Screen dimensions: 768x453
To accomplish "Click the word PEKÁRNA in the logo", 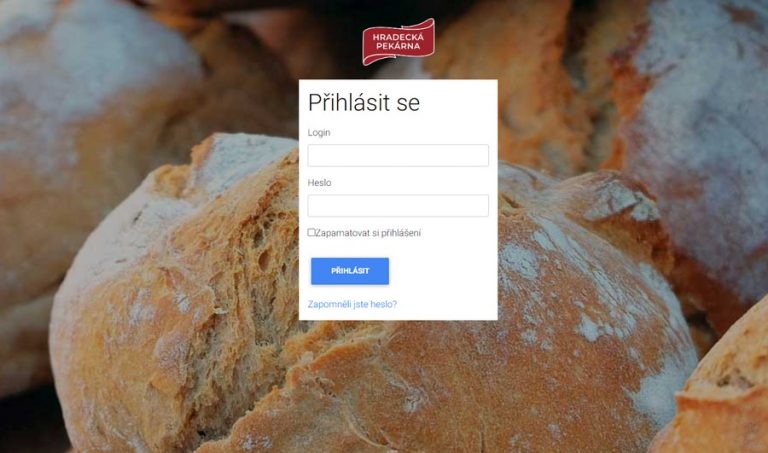I will [398, 46].
